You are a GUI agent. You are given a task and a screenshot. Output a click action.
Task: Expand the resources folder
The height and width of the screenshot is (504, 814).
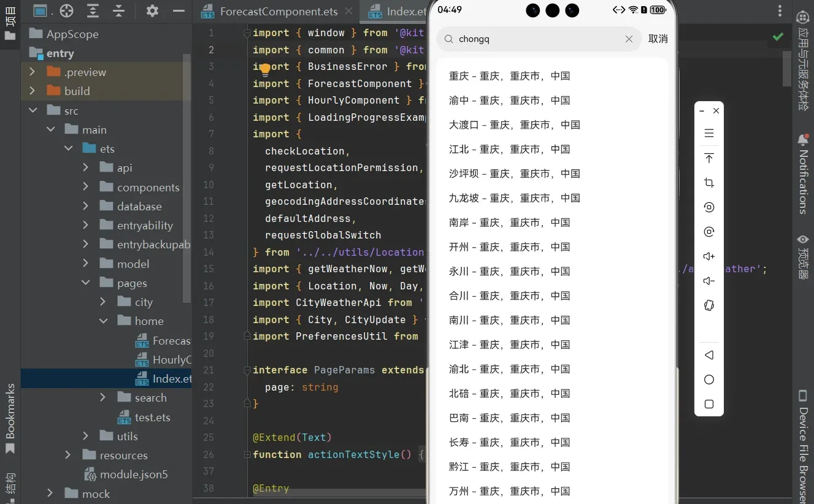[x=68, y=455]
